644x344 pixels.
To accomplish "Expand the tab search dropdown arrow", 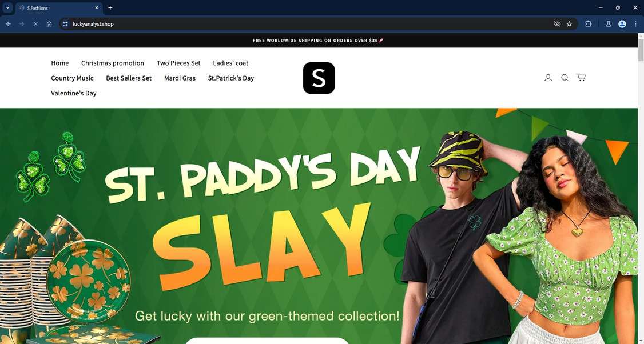I will point(7,7).
